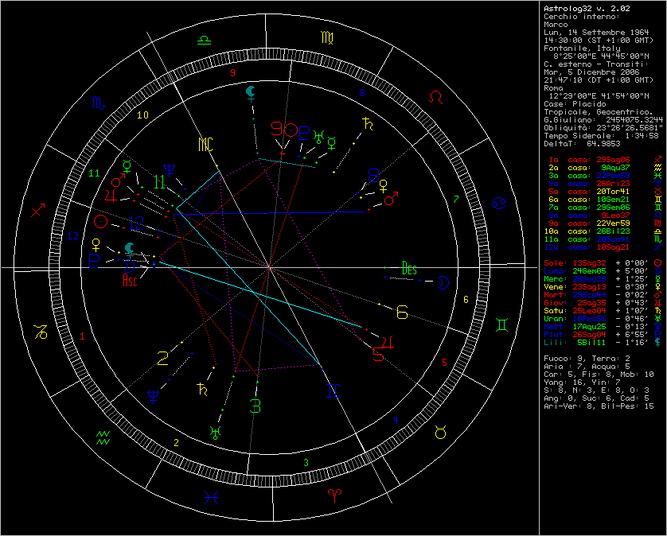Select the Yang: 16, Yin: 7 line

point(584,382)
